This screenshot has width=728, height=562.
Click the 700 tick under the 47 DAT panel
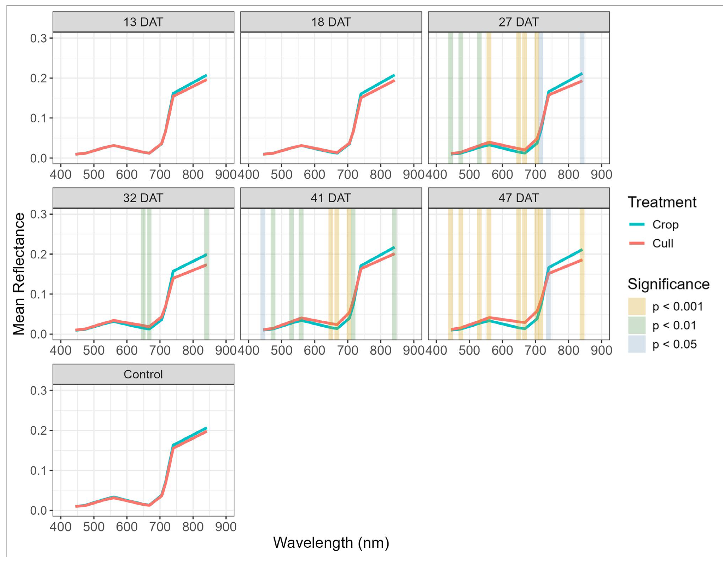[535, 350]
